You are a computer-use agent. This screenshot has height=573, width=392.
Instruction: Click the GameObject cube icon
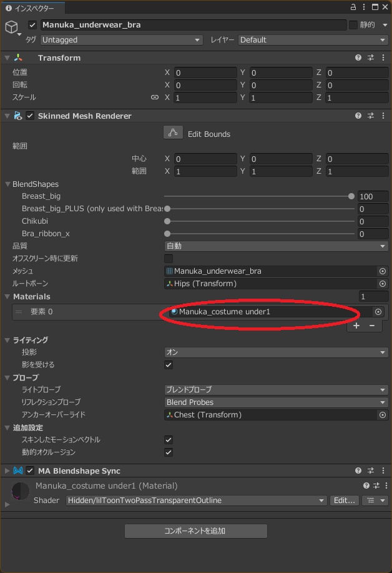click(x=11, y=27)
